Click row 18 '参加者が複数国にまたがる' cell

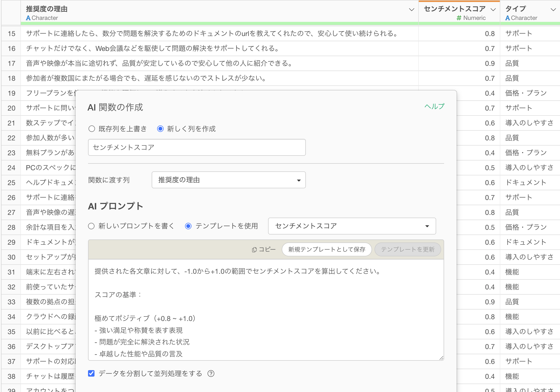tap(219, 78)
